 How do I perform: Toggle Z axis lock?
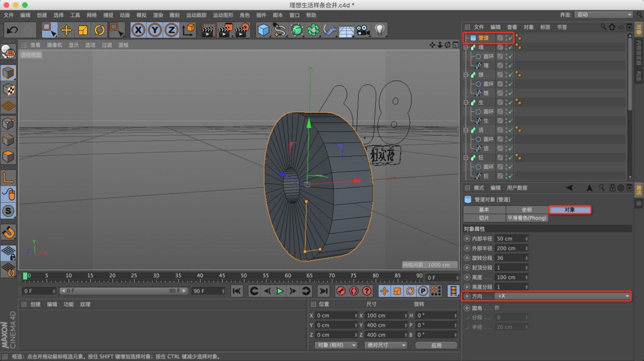tap(171, 30)
